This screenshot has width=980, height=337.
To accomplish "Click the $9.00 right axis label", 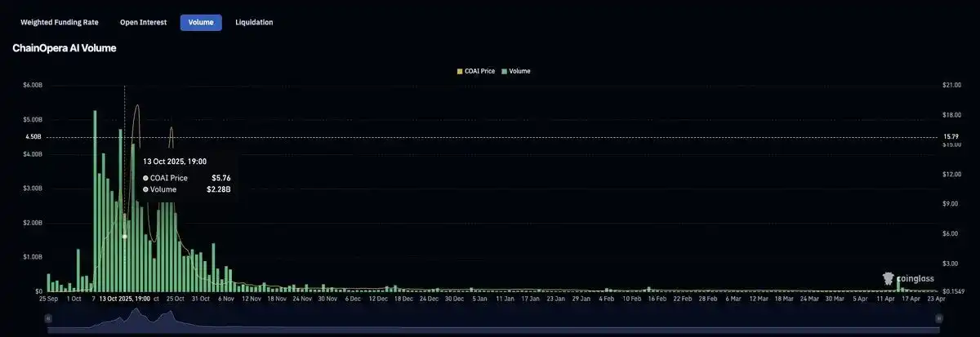I will (951, 204).
